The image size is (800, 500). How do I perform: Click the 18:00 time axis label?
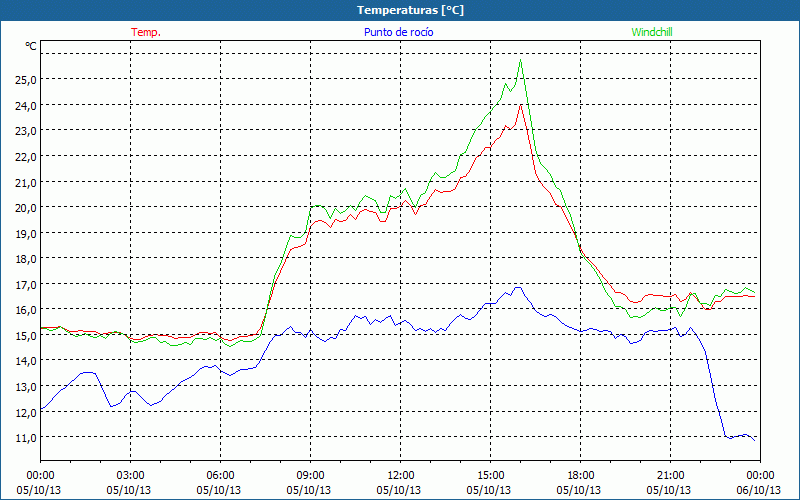(581, 476)
